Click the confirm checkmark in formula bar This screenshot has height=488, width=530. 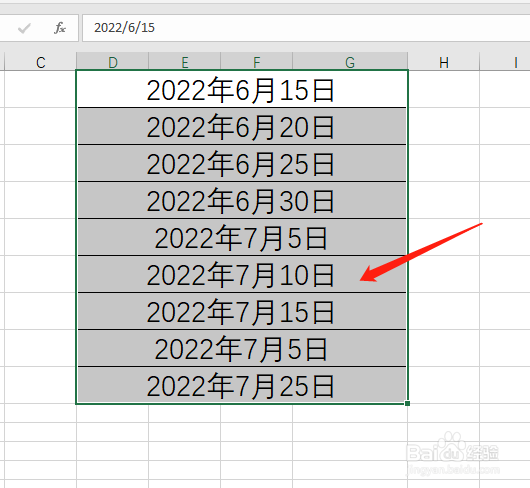pos(24,28)
